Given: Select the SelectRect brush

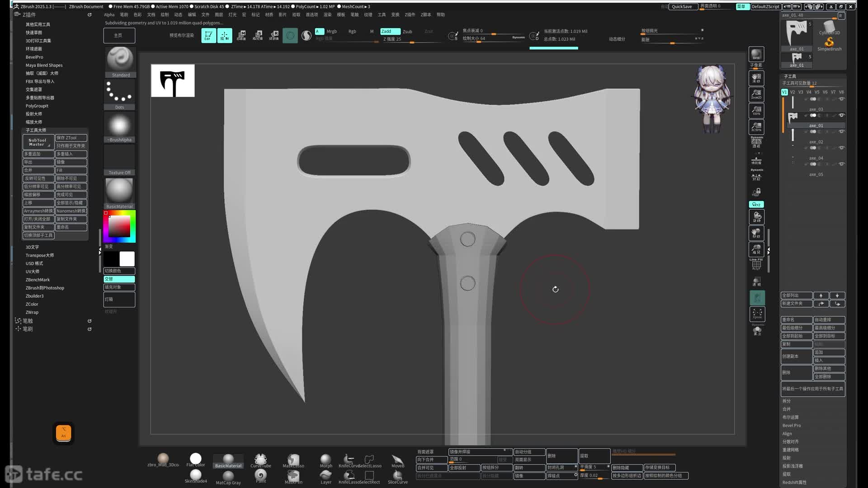Looking at the screenshot, I should pyautogui.click(x=370, y=477).
